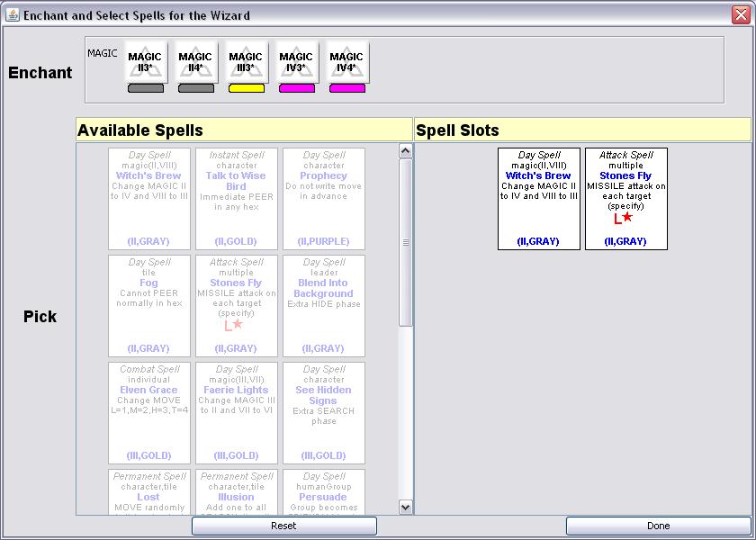
Task: Pick the Elven Grace spell card
Action: [x=149, y=413]
